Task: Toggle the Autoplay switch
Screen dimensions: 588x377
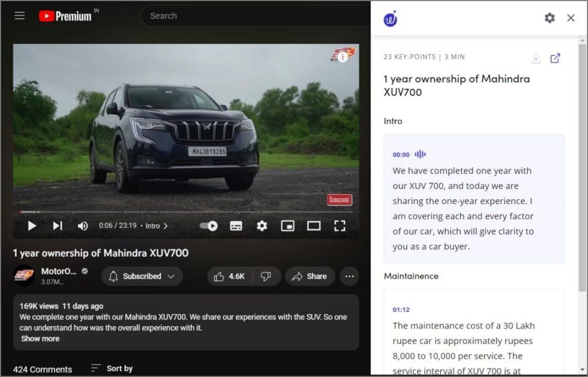Action: coord(208,226)
